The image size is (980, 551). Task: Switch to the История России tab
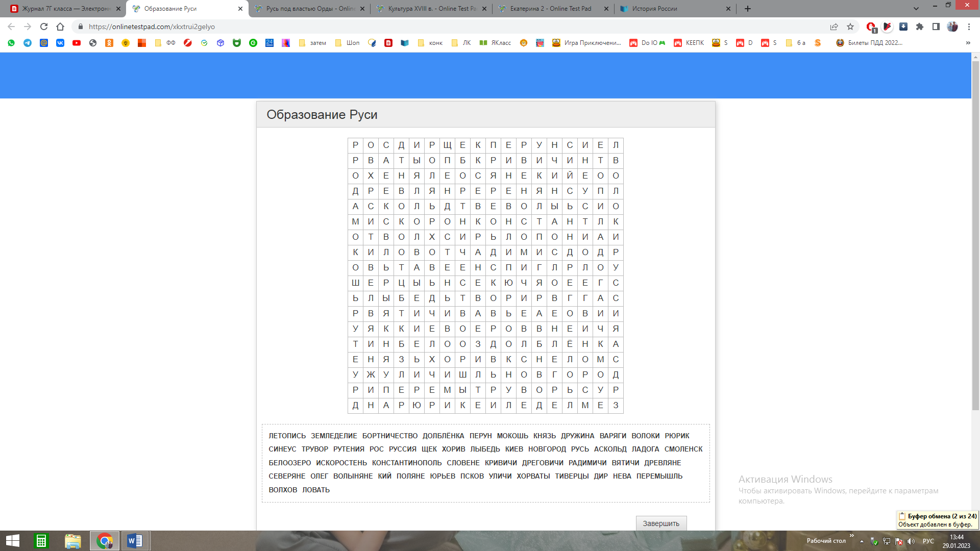click(x=676, y=9)
